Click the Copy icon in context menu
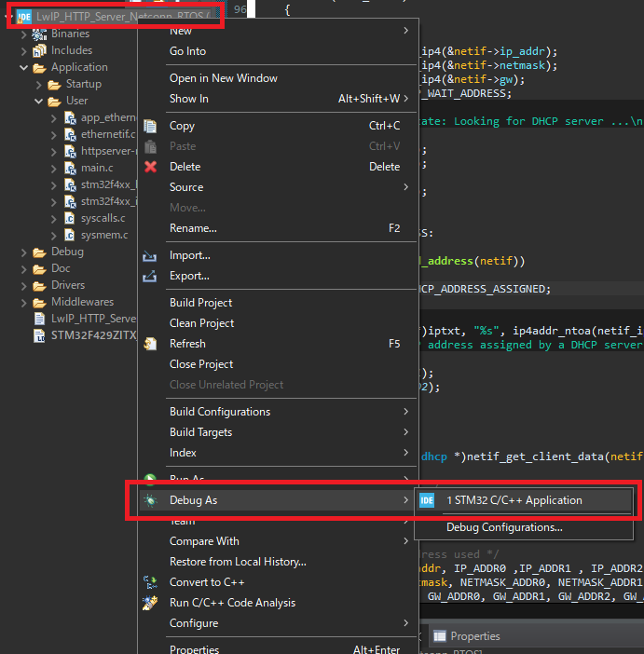This screenshot has width=644, height=654. coord(150,126)
